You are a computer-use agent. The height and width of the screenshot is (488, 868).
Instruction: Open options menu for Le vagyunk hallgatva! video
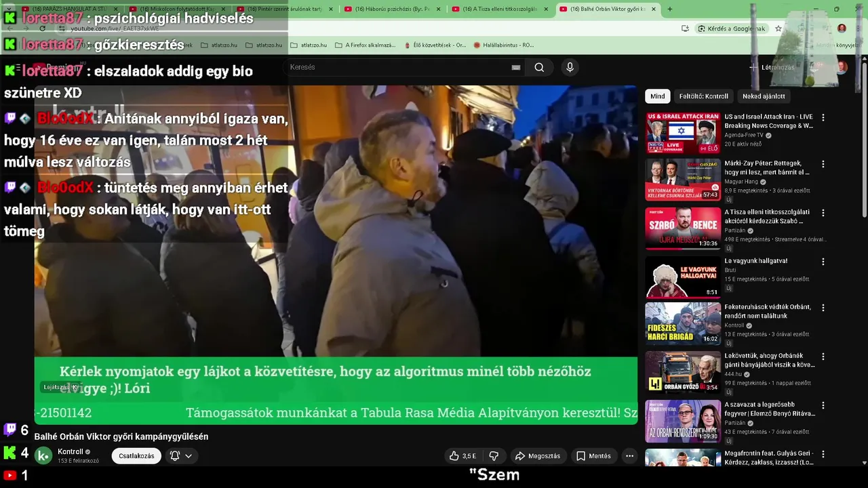[823, 262]
